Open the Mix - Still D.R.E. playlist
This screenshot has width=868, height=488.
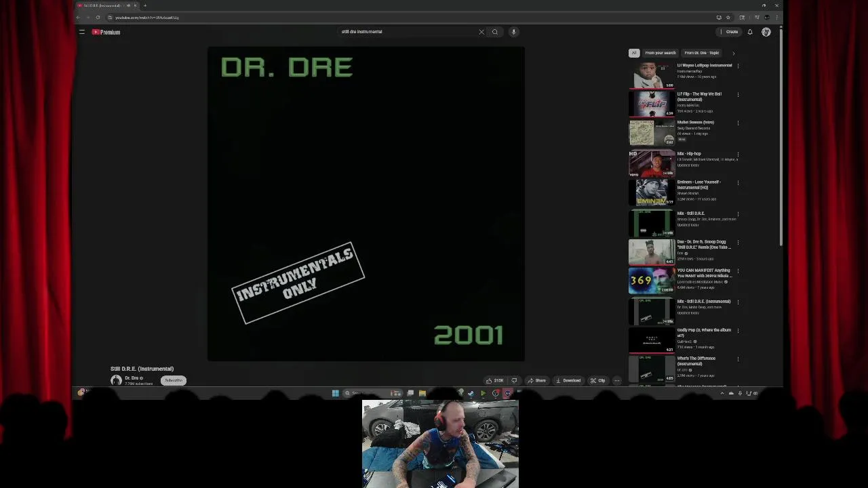652,223
